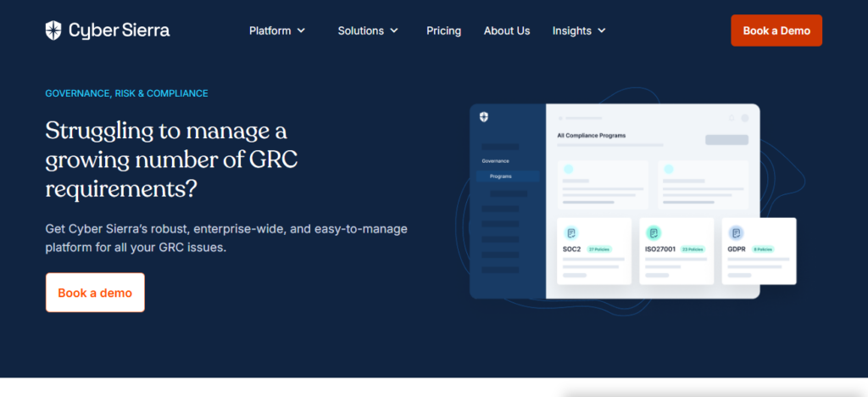Click the All Compliance Programs heading
The image size is (868, 397).
point(591,135)
